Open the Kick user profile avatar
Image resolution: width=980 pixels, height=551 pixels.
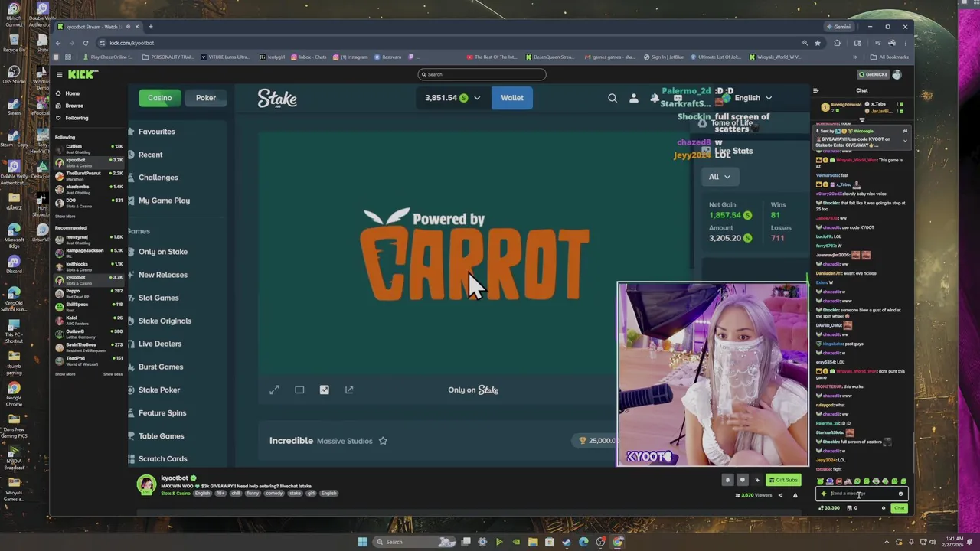(x=897, y=74)
